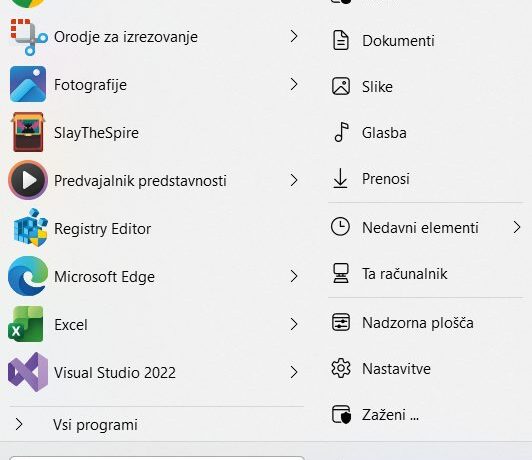Click the Nadzorna plošča control panel icon
The width and height of the screenshot is (532, 460).
341,322
